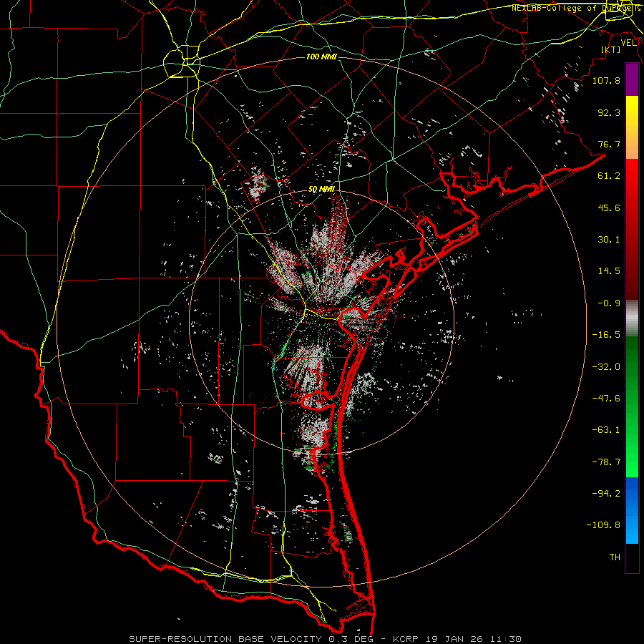The image size is (644, 644).
Task: Click the 30.1 value on velocity scale
Action: [x=609, y=240]
